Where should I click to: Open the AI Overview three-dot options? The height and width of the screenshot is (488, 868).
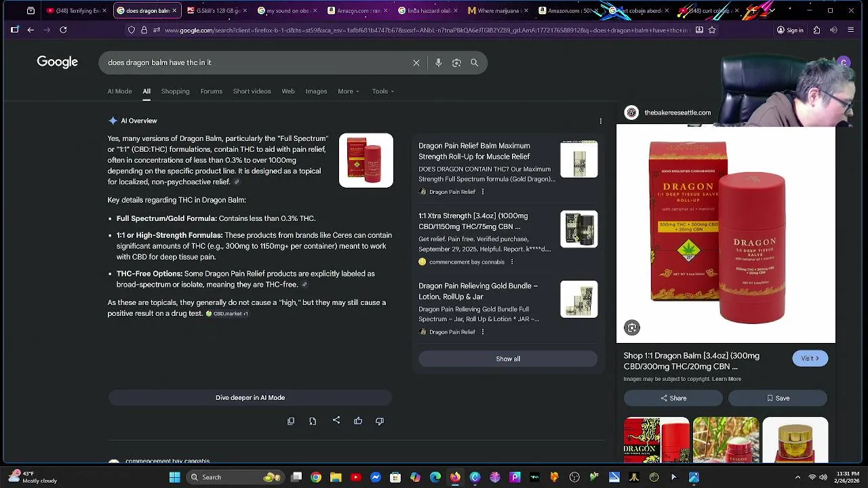click(x=600, y=121)
